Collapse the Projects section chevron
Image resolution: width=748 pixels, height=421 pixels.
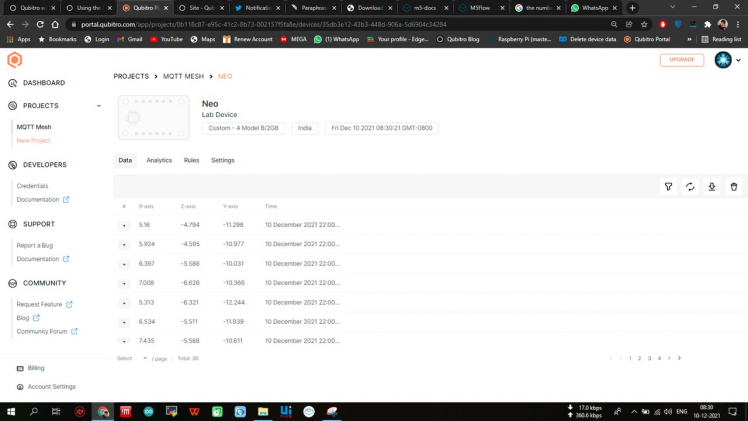pyautogui.click(x=99, y=106)
